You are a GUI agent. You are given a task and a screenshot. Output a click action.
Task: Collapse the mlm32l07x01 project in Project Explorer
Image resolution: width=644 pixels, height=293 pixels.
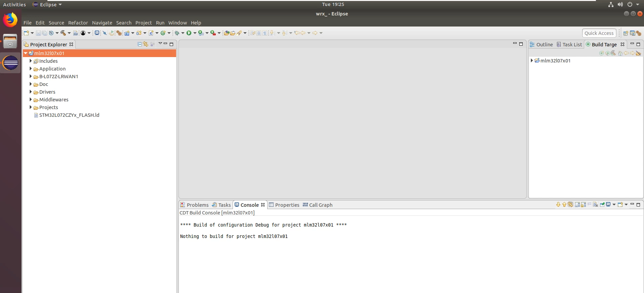[26, 53]
